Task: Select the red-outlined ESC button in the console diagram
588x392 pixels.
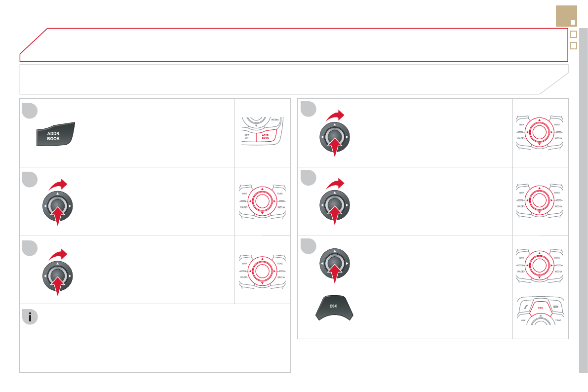Action: pyautogui.click(x=540, y=308)
